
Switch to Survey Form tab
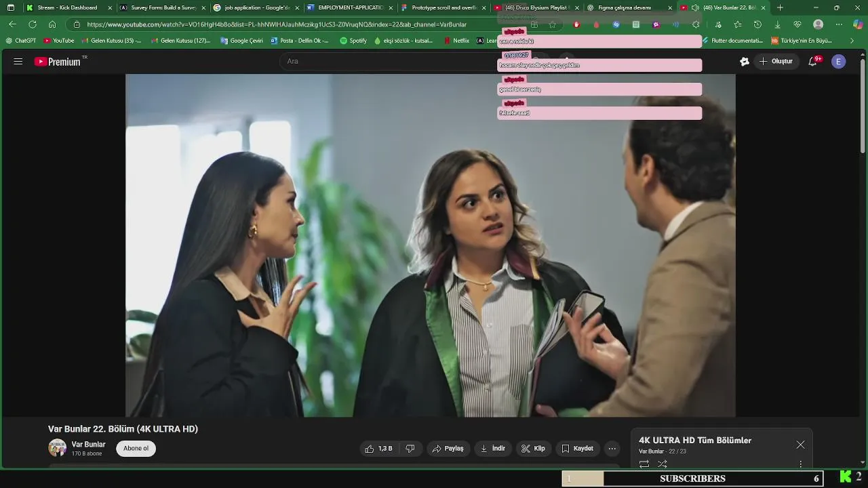point(163,7)
